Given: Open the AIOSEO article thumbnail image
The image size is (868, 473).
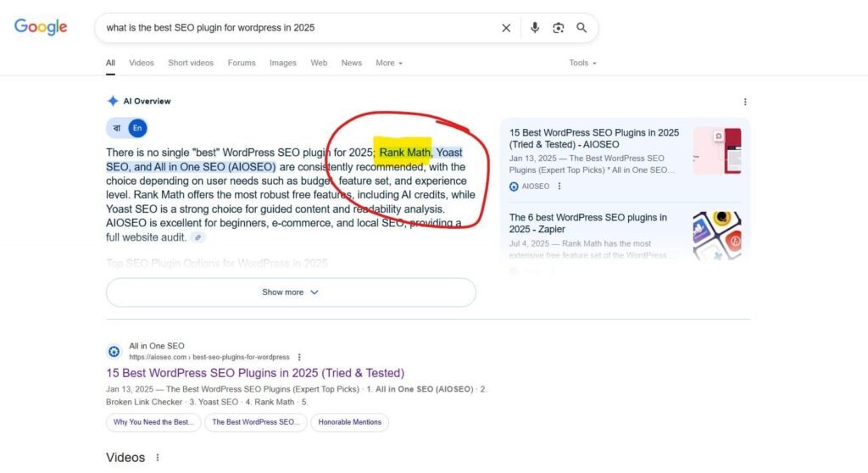Looking at the screenshot, I should click(x=717, y=151).
